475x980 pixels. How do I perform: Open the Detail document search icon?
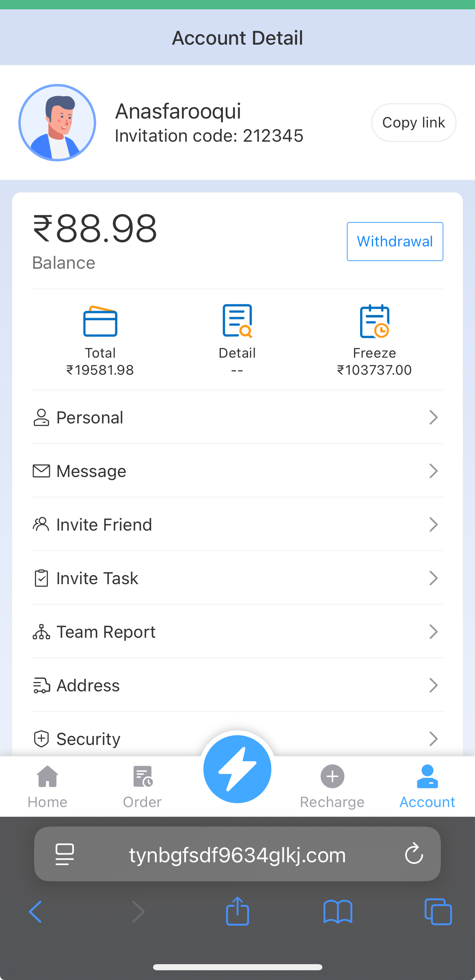pos(237,321)
